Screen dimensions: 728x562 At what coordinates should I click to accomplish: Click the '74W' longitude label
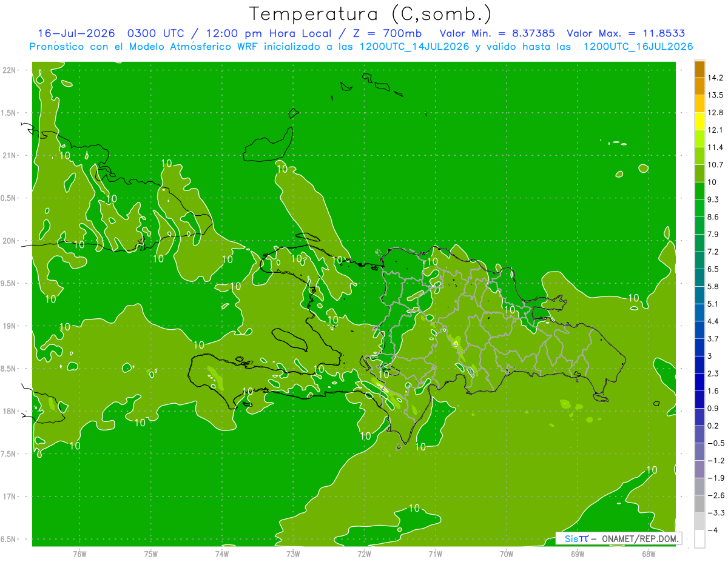point(221,554)
